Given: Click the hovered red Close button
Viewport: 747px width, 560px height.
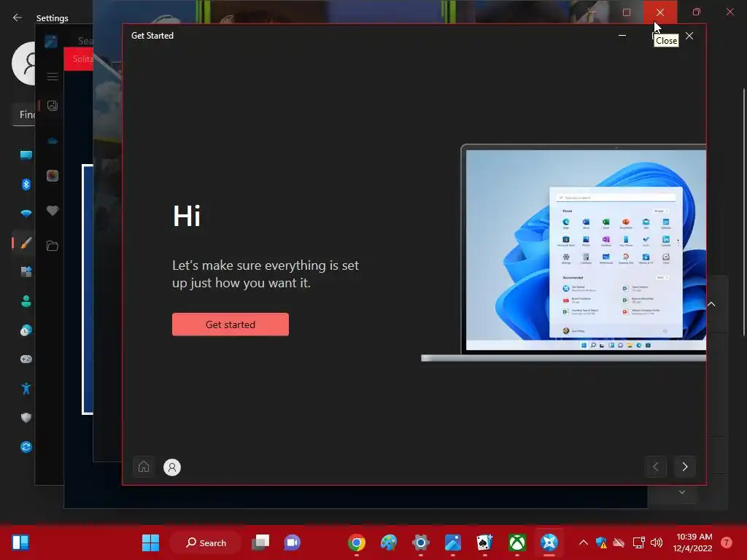Looking at the screenshot, I should [x=659, y=12].
